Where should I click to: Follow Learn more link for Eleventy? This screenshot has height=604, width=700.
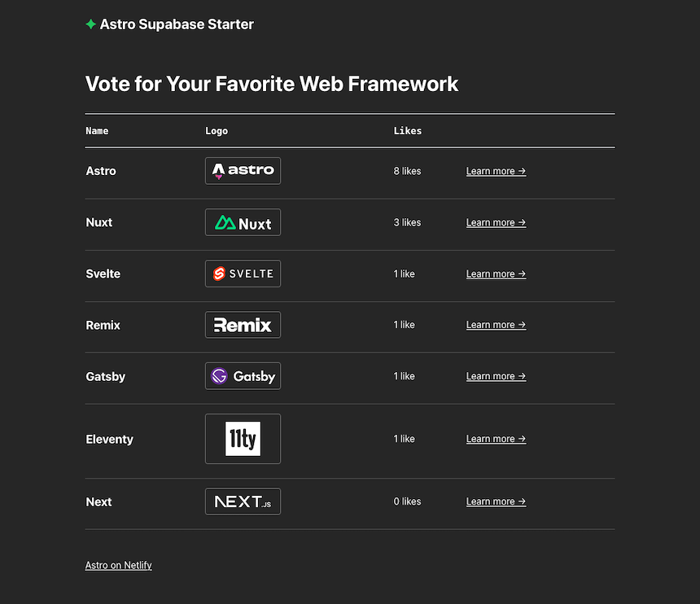pyautogui.click(x=496, y=439)
